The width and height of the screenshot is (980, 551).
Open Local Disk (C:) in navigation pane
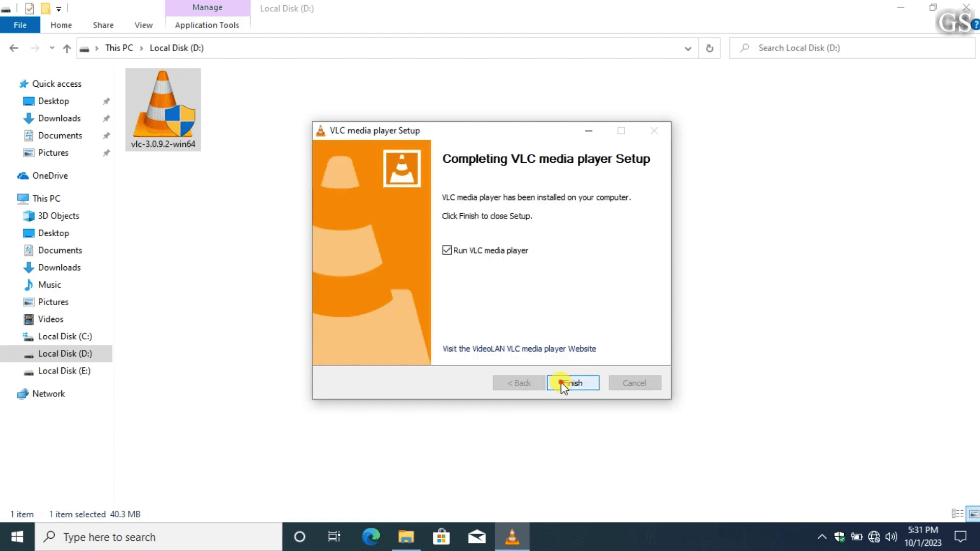point(65,337)
